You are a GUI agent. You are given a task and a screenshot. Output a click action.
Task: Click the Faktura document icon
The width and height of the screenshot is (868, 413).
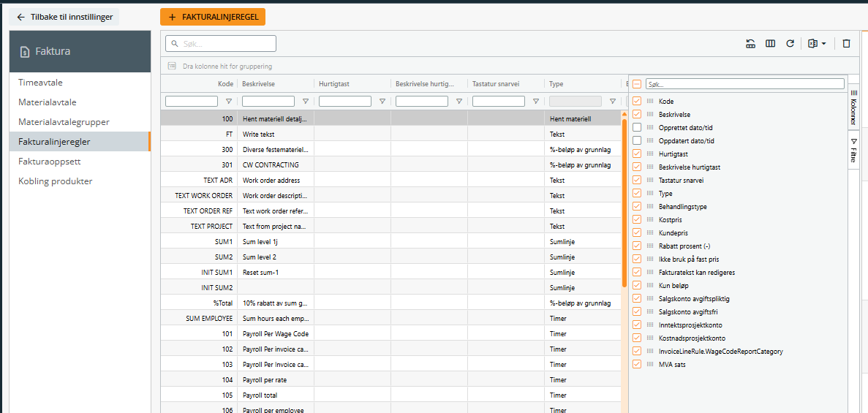[24, 52]
